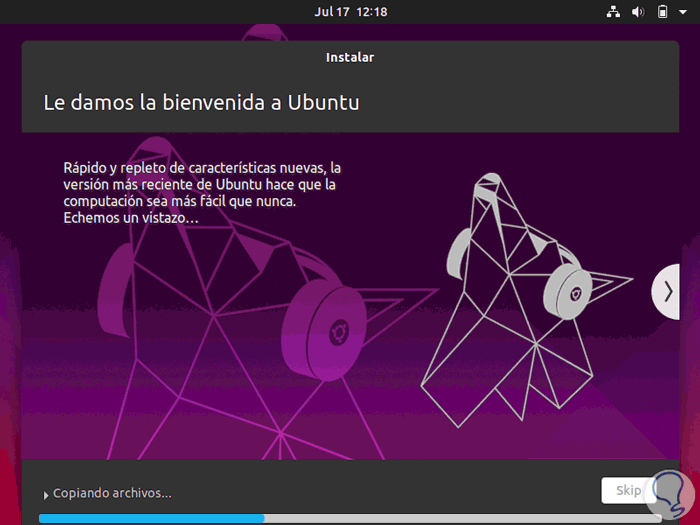Select heading Le damos la bienvenida a Ubuntu
Viewport: 700px width, 525px height.
click(201, 103)
